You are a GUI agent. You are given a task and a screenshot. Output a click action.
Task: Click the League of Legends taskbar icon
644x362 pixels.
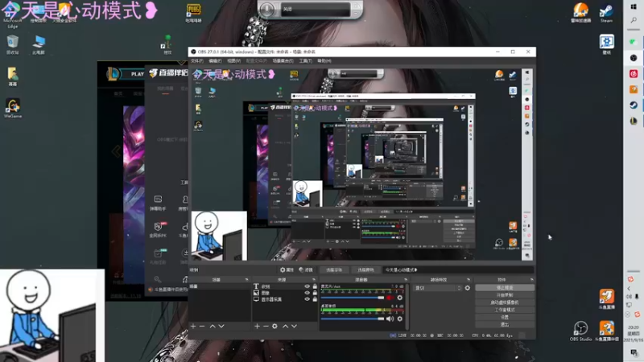tap(634, 121)
